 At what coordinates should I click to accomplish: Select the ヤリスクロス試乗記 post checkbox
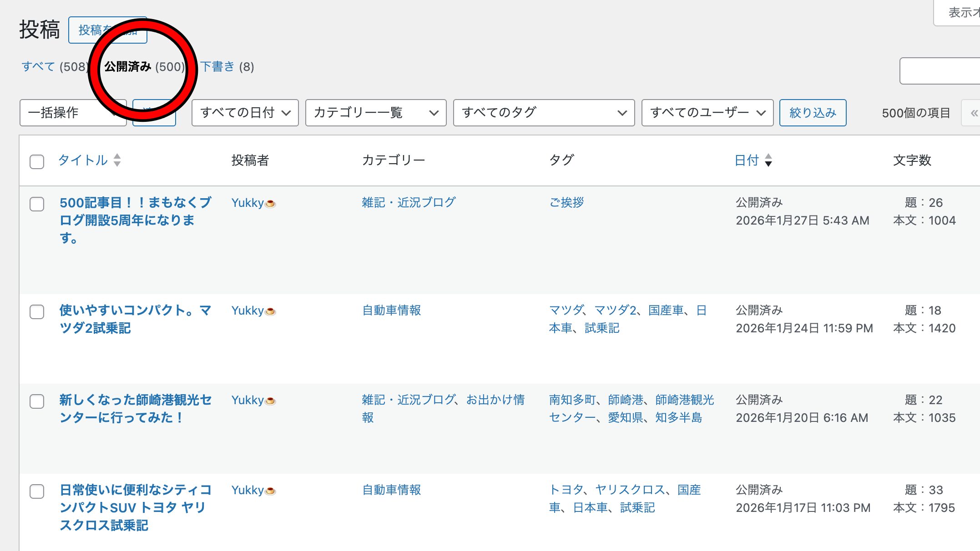tap(37, 491)
